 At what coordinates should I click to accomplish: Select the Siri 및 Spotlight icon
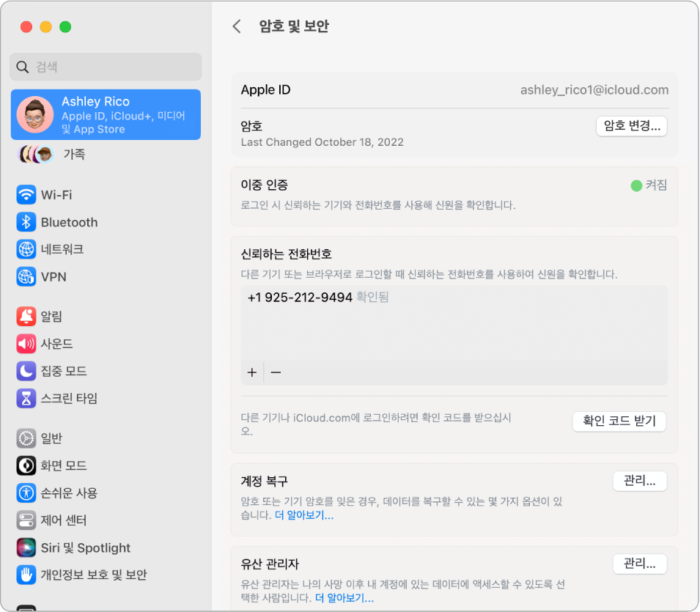coord(26,548)
